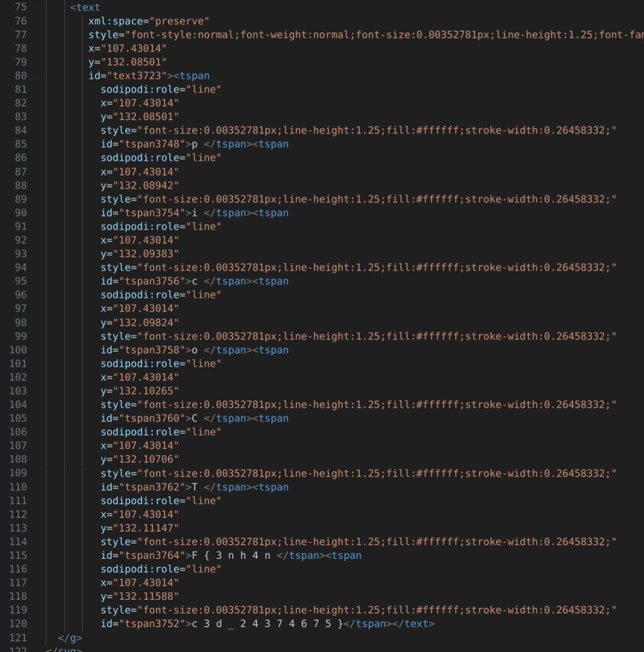Click the closing </text> tag on line 120
The width and height of the screenshot is (644, 652).
(x=413, y=624)
